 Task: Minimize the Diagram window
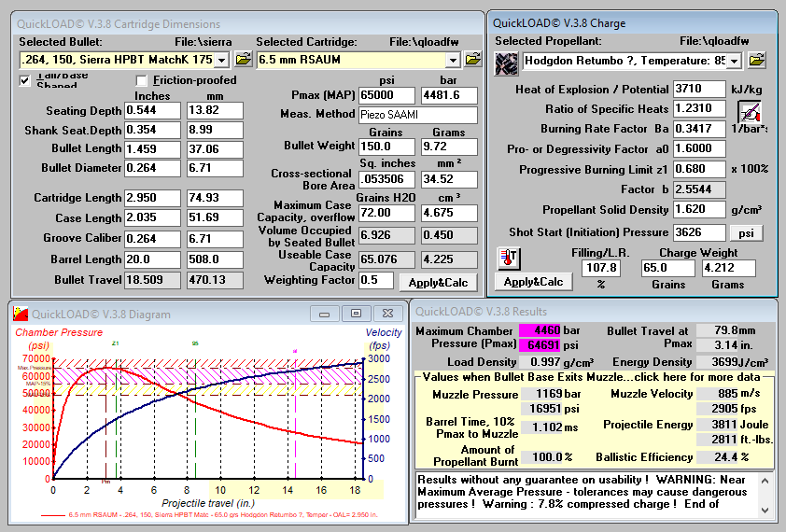[x=325, y=314]
